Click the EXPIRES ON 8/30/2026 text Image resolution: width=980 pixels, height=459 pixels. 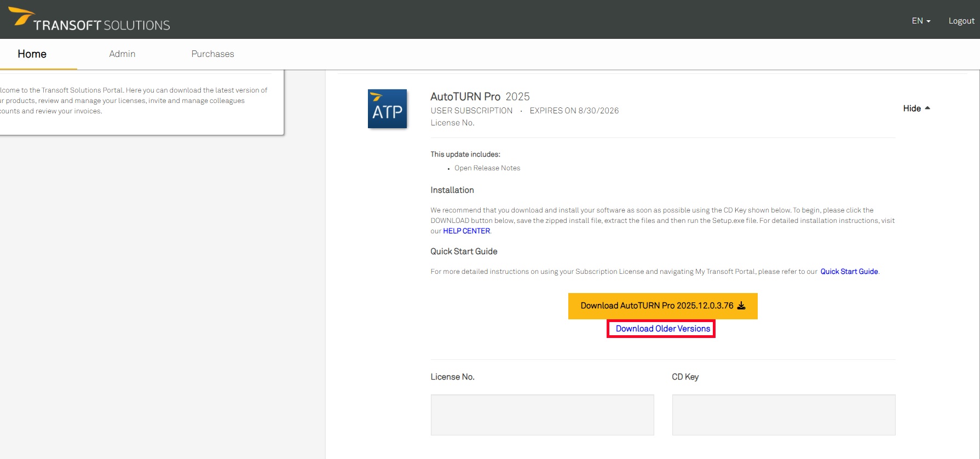click(x=574, y=111)
